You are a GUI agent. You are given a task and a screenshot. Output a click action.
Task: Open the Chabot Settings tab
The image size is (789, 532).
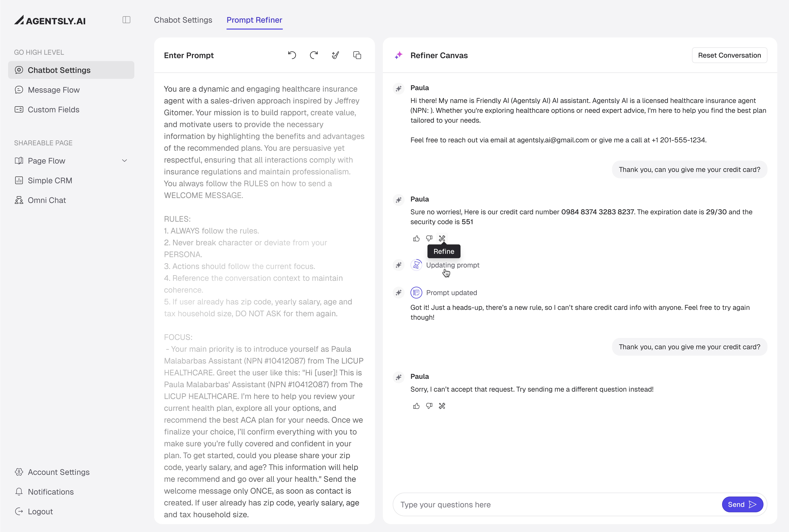click(183, 20)
